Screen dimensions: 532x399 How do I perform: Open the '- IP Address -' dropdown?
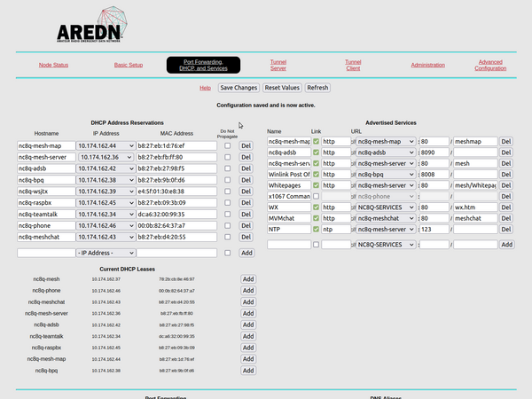coord(106,253)
